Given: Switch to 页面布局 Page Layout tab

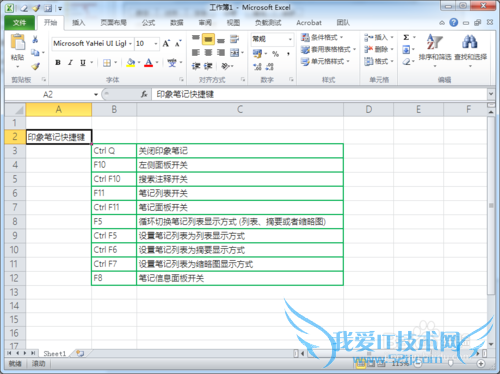Looking at the screenshot, I should [113, 23].
